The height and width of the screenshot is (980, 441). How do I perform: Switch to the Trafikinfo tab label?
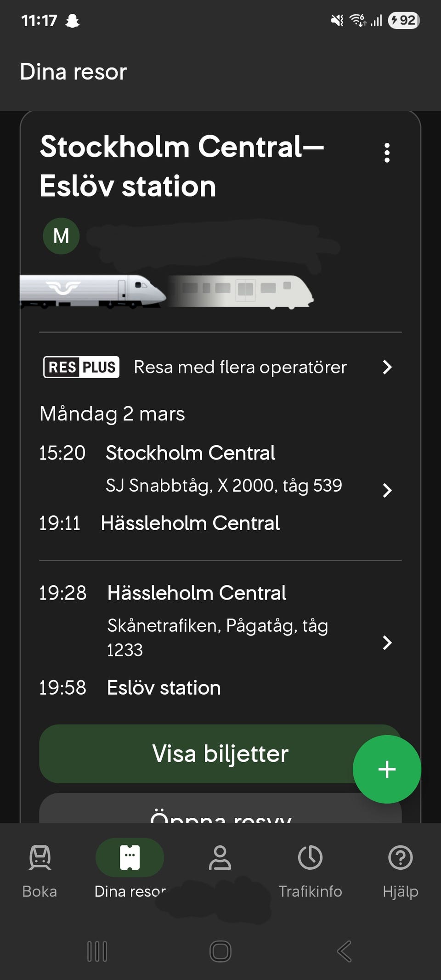pyautogui.click(x=310, y=891)
